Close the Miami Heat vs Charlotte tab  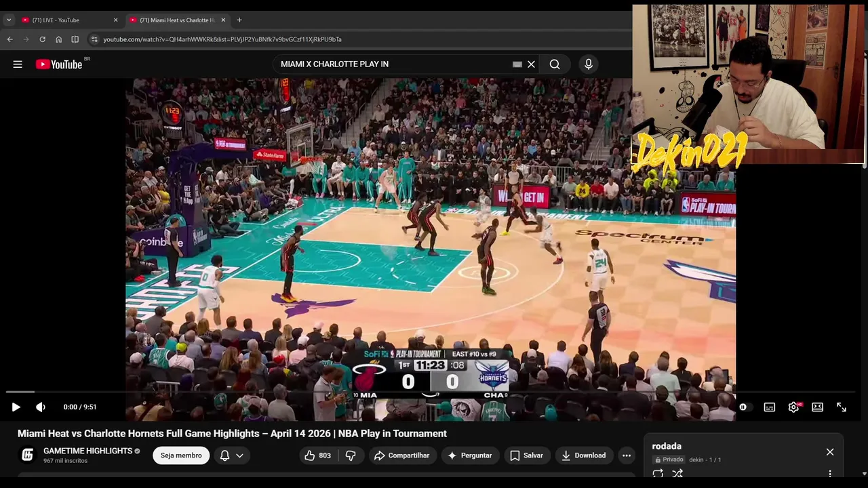pos(223,20)
